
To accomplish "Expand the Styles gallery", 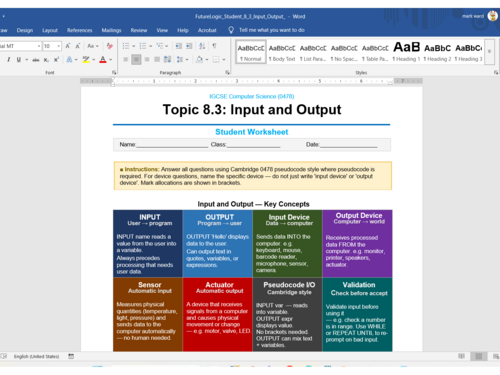I will [x=489, y=52].
